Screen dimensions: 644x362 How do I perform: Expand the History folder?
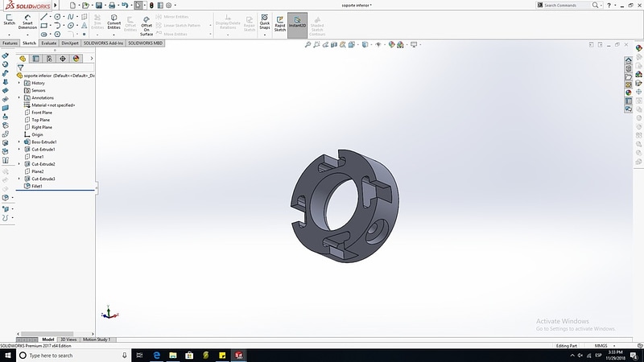19,83
